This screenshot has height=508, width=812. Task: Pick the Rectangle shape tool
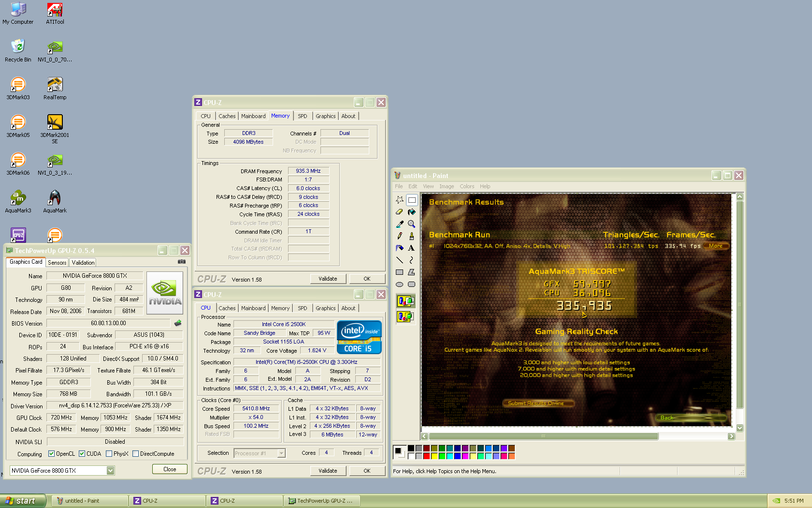tap(400, 272)
